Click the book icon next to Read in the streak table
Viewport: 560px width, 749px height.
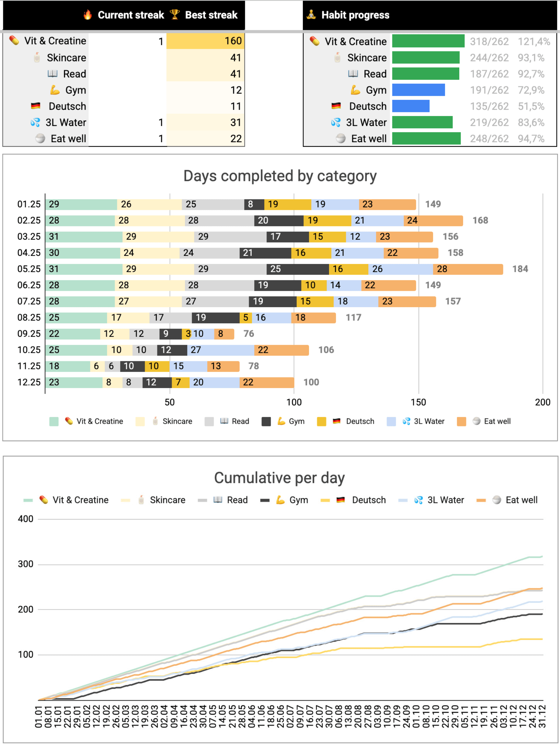tap(52, 74)
